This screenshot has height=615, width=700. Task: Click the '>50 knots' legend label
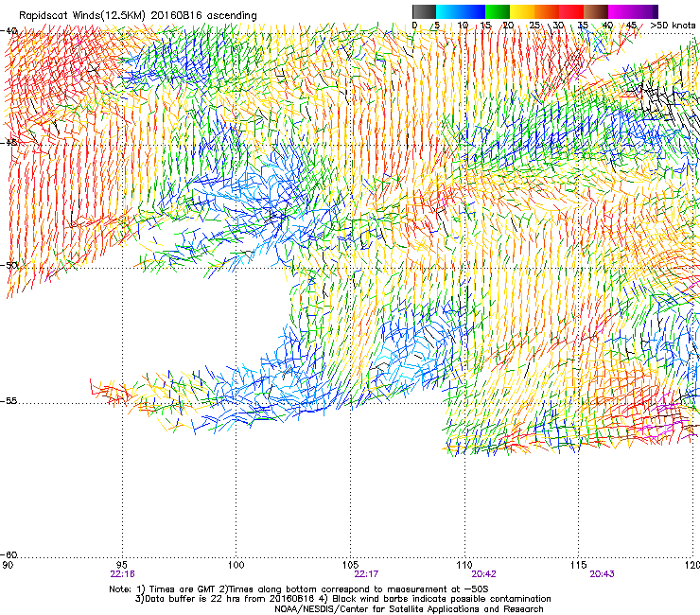(x=673, y=26)
